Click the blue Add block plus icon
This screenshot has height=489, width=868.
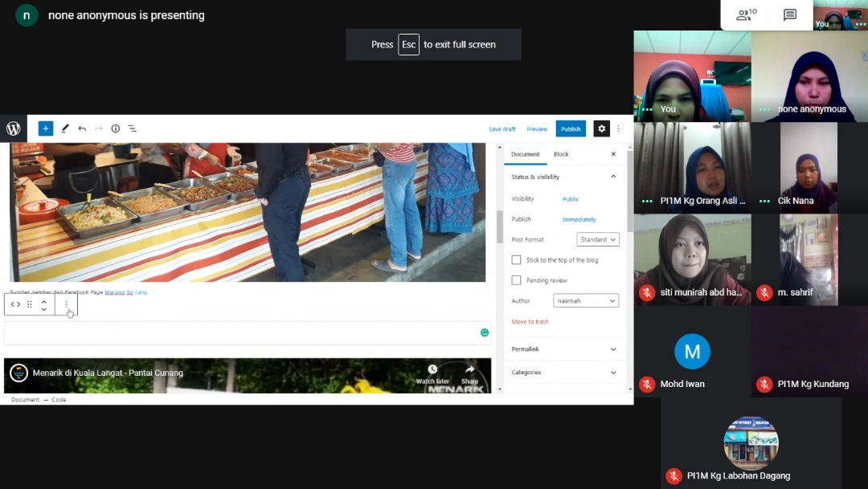tap(46, 128)
